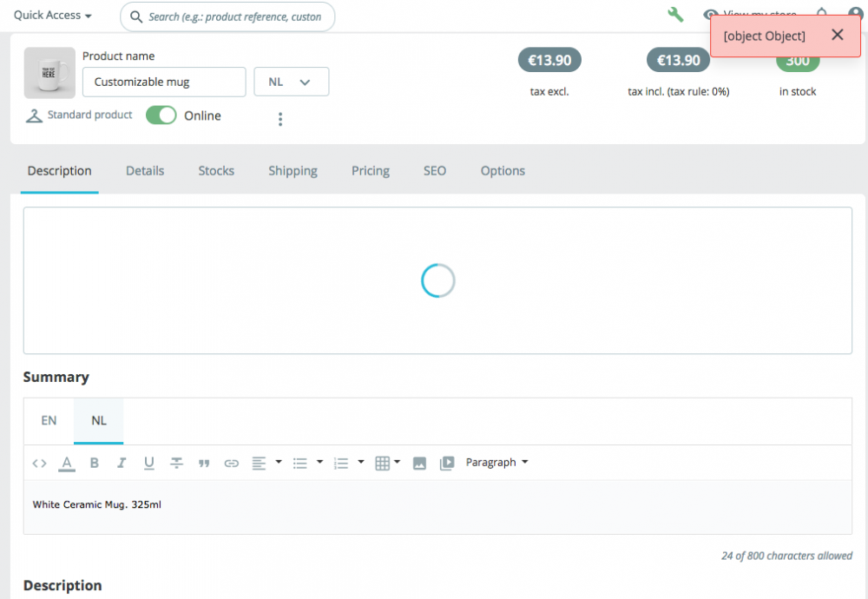
Task: Open the NL language dropdown
Action: [x=291, y=82]
